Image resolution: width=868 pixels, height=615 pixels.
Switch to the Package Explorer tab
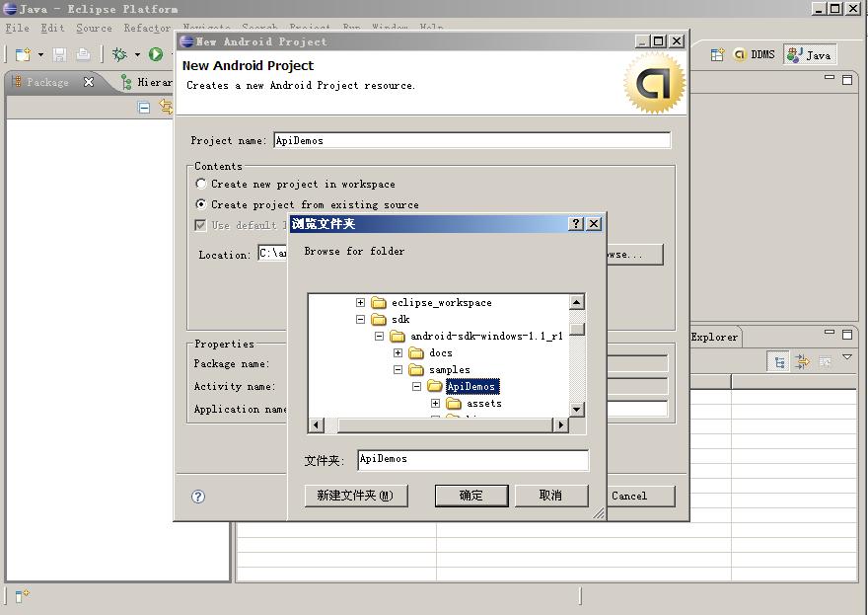pos(47,82)
